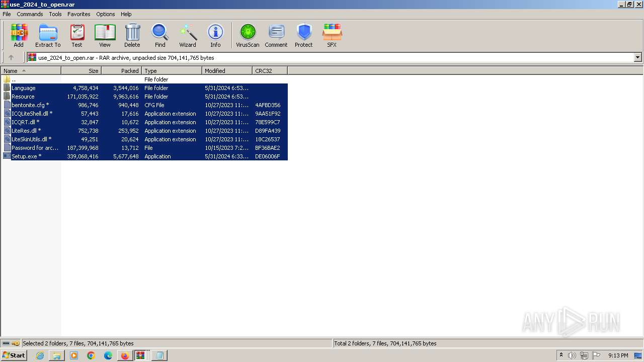Screen dimensions: 644x362
Task: Click the Protect shield icon
Action: [304, 35]
